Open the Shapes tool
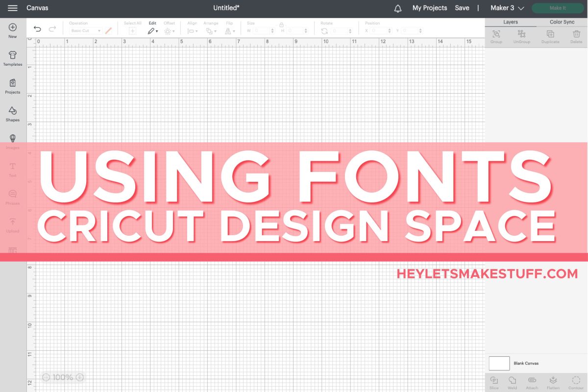 [13, 114]
